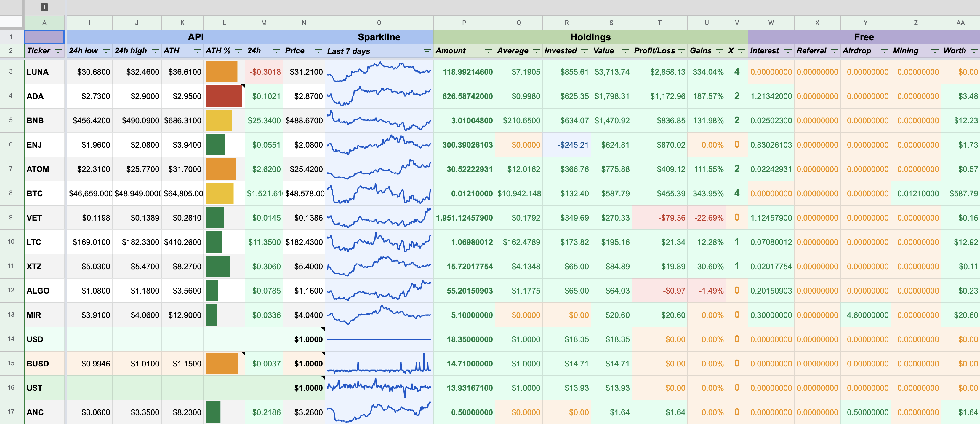This screenshot has width=980, height=424.
Task: Select the red ADA ATH % bar
Action: [224, 96]
